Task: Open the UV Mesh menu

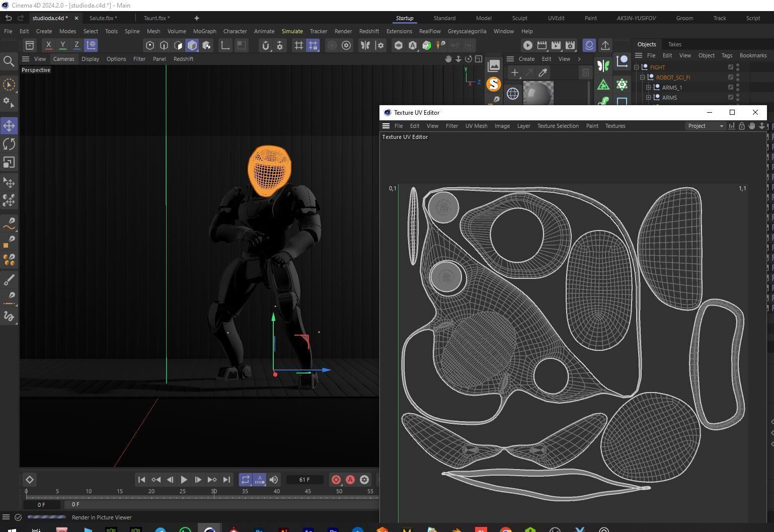Action: [x=476, y=126]
